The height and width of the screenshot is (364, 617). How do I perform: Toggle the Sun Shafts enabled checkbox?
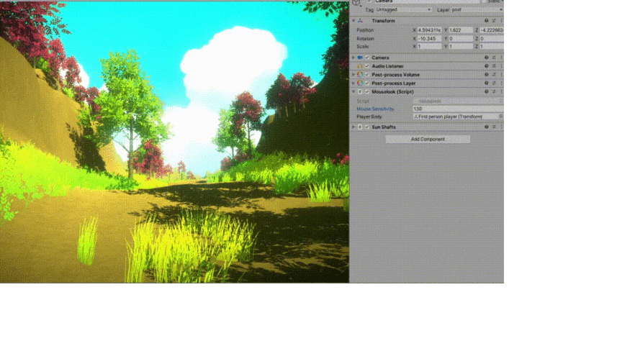367,127
